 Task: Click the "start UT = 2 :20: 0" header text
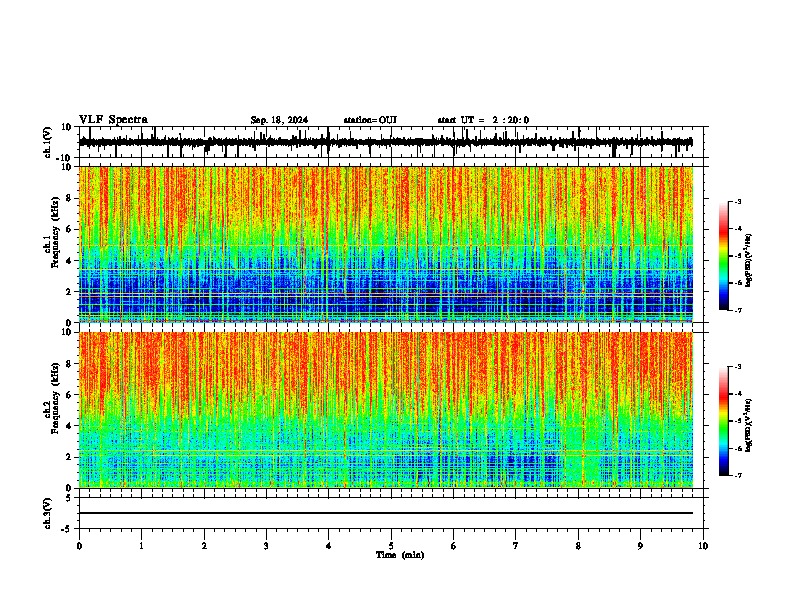coord(483,120)
